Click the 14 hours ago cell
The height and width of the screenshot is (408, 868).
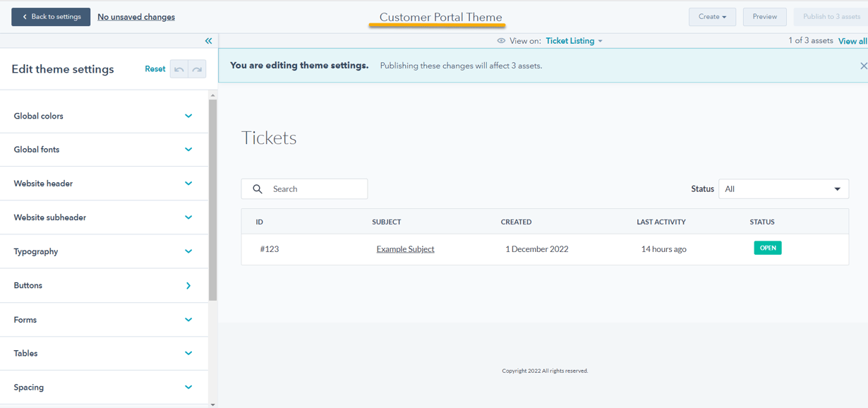pos(663,249)
